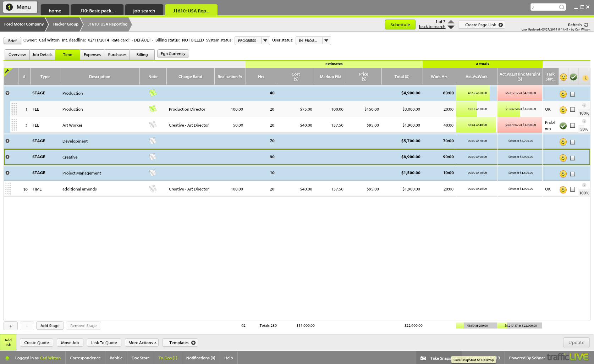
Task: Expand the Development stage row
Action: 7,141
